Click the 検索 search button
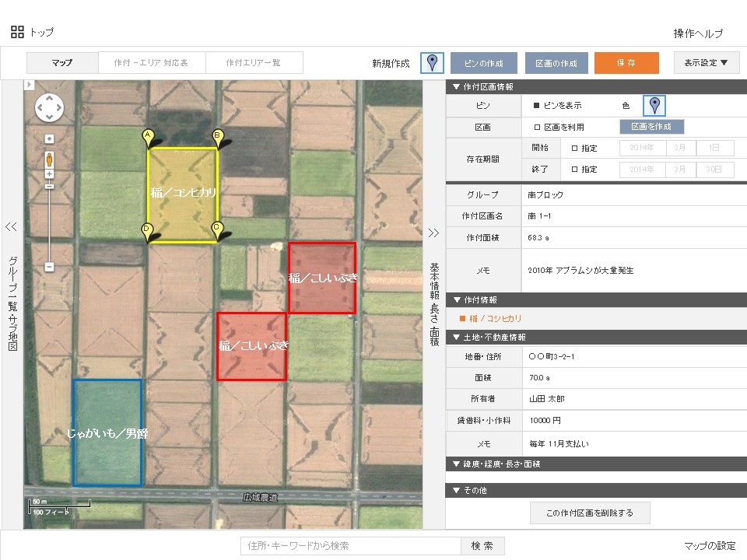This screenshot has width=747, height=560. tap(482, 546)
